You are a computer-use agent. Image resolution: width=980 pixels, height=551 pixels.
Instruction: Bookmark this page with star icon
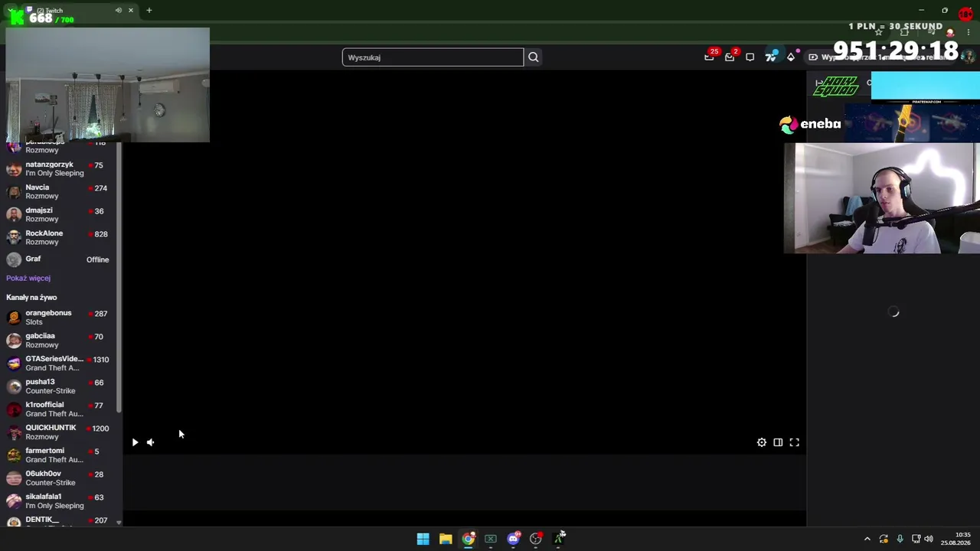tap(879, 32)
